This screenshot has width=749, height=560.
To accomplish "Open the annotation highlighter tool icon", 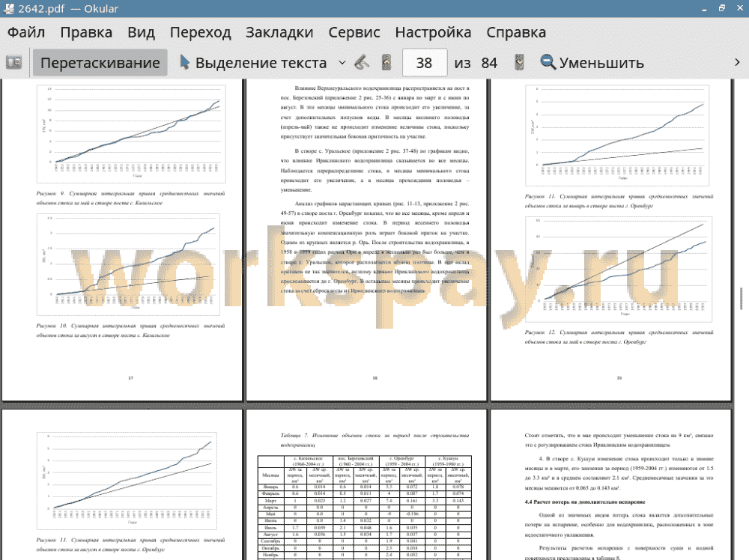I will pyautogui.click(x=362, y=63).
